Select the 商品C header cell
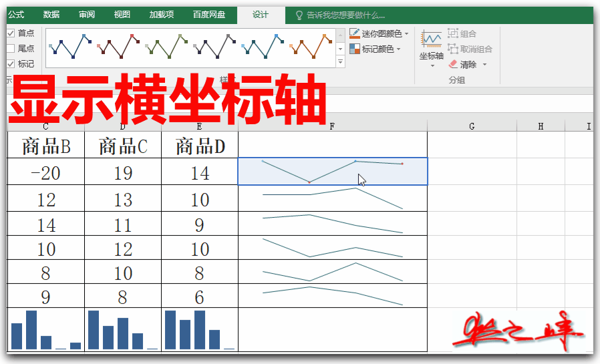The width and height of the screenshot is (600, 364). click(x=123, y=146)
